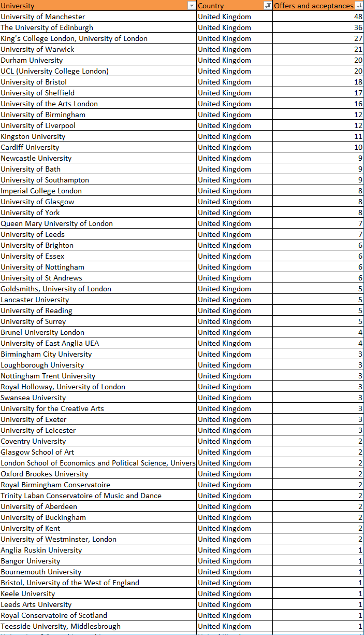Select the London School of Economics cell
The height and width of the screenshot is (635, 364).
coord(98,463)
